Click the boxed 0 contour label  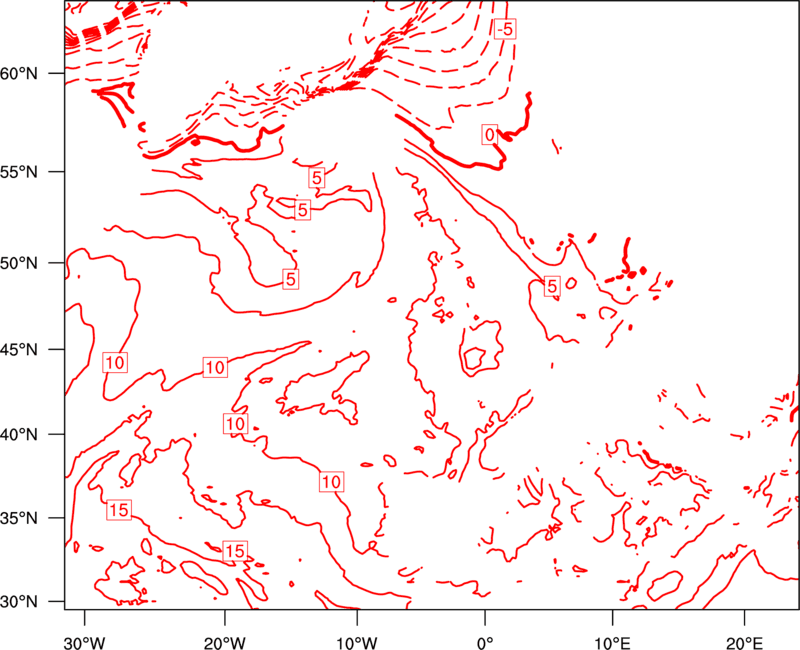pos(490,135)
